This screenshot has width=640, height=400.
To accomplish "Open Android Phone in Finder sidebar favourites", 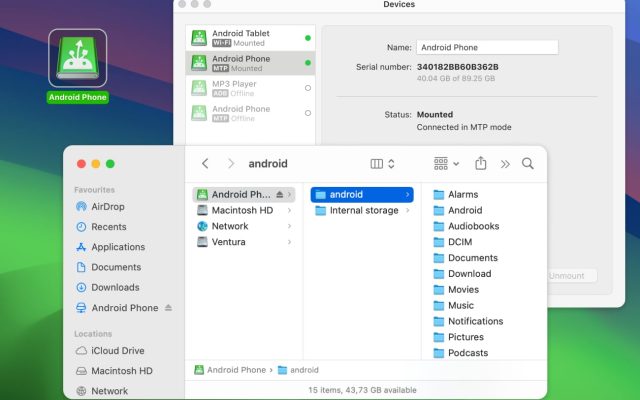I will coord(118,308).
